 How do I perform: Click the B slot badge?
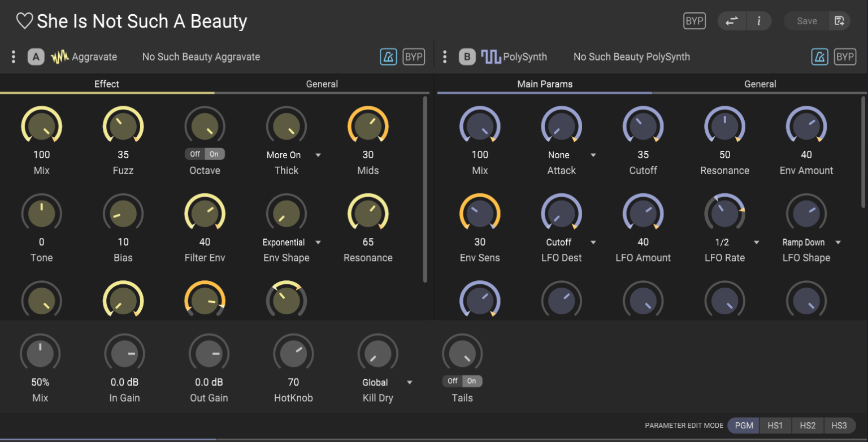click(x=467, y=57)
